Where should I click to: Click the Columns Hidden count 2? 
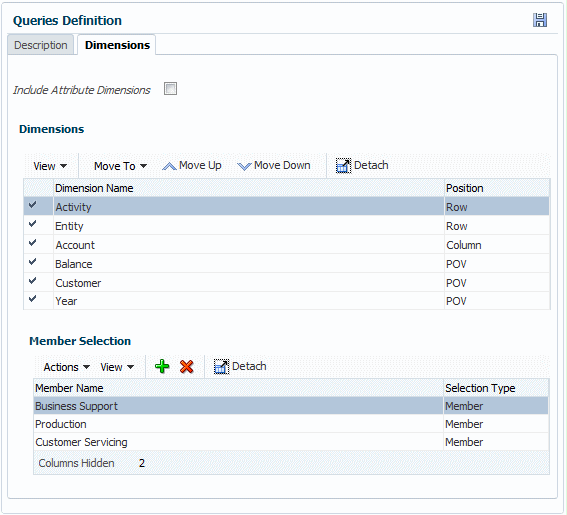point(142,463)
